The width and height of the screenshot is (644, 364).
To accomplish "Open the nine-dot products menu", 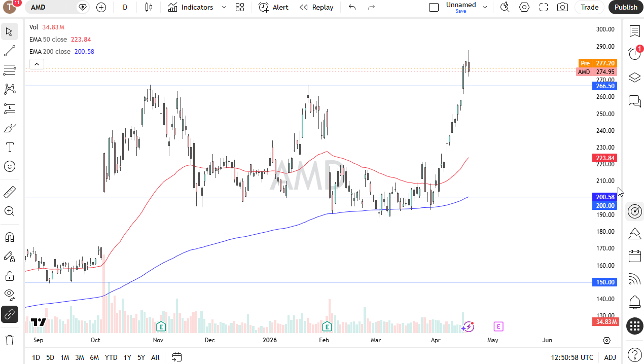I will point(634,326).
